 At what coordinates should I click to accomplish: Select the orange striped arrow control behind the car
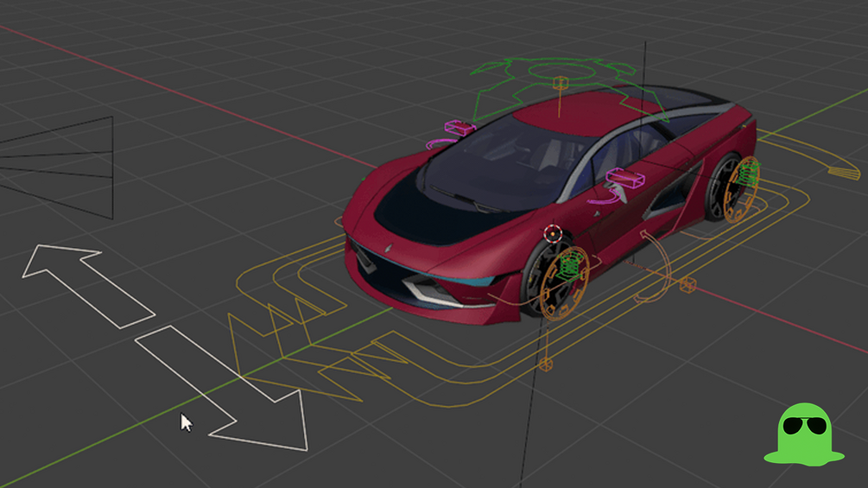[x=844, y=171]
